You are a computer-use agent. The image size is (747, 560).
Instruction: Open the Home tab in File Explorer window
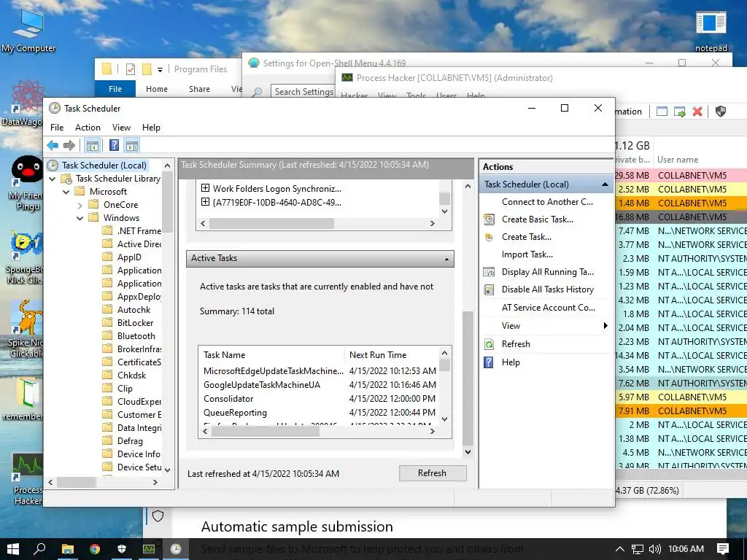[157, 89]
